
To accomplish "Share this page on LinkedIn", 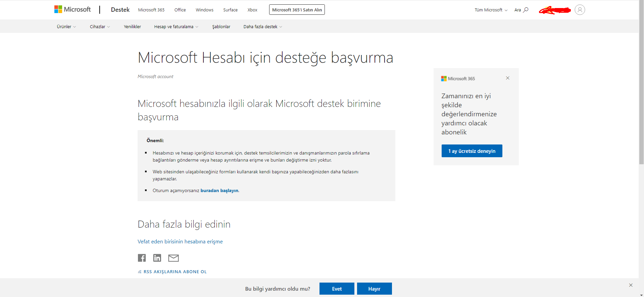I will click(x=157, y=258).
